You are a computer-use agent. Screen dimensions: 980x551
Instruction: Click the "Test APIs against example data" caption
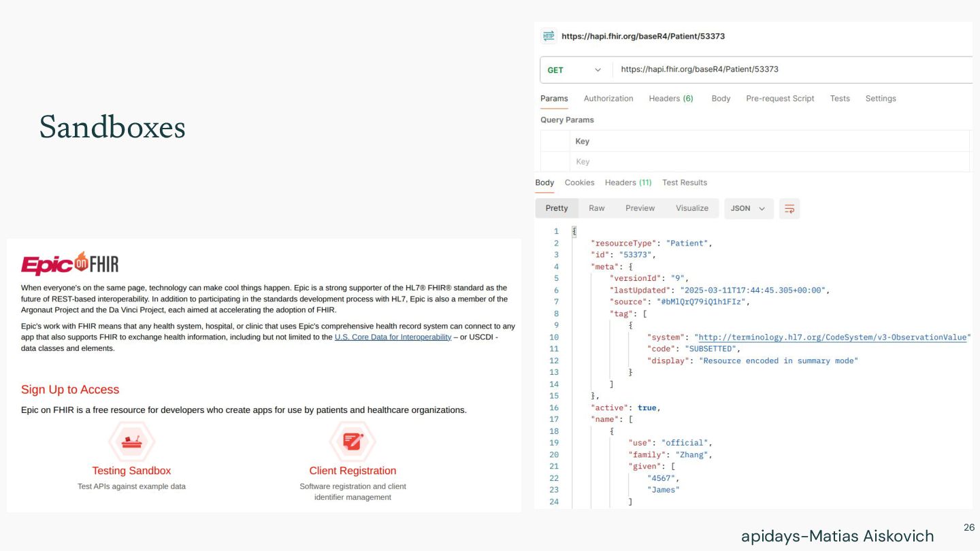[x=131, y=486]
